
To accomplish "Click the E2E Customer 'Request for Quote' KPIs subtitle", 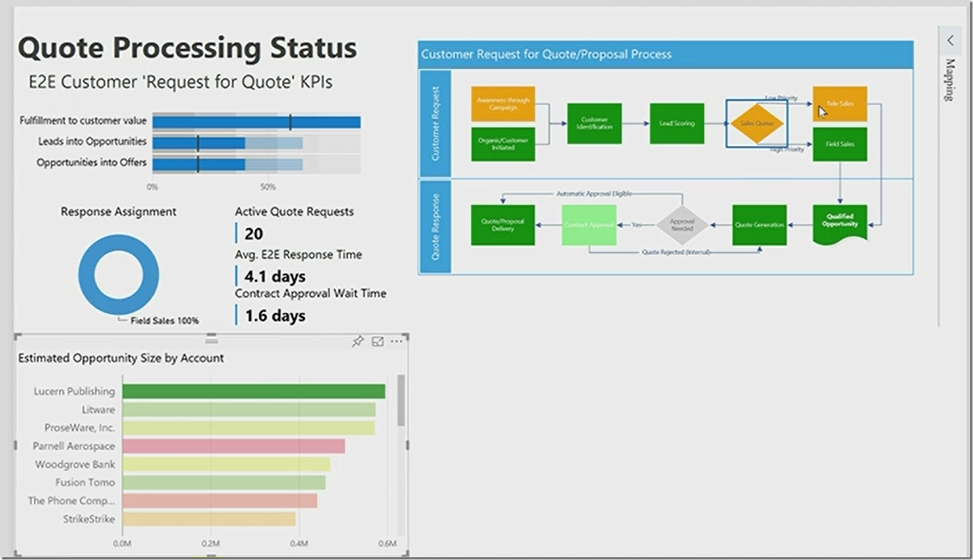I will click(x=181, y=82).
